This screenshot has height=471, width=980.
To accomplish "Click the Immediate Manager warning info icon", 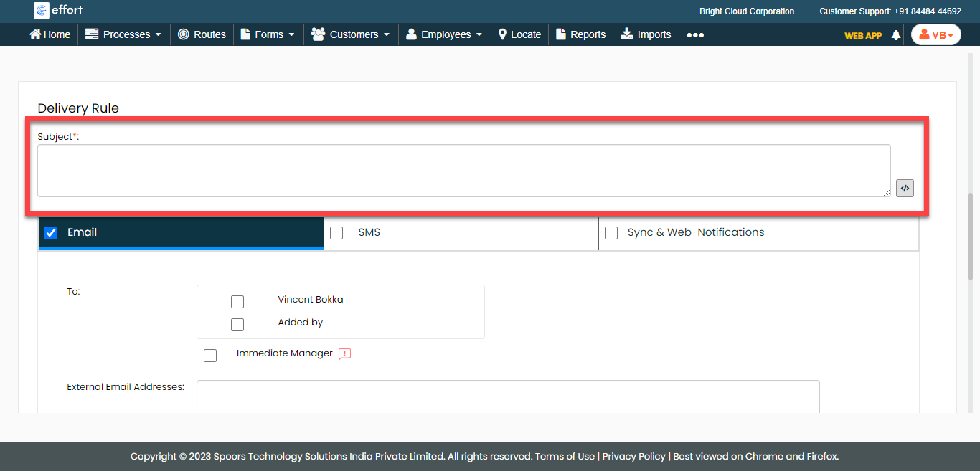I will [344, 353].
